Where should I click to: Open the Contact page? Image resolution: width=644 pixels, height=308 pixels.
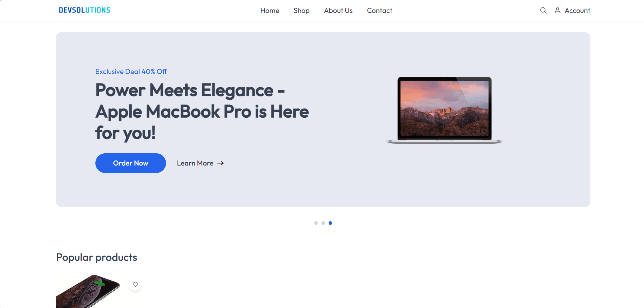[x=380, y=11]
